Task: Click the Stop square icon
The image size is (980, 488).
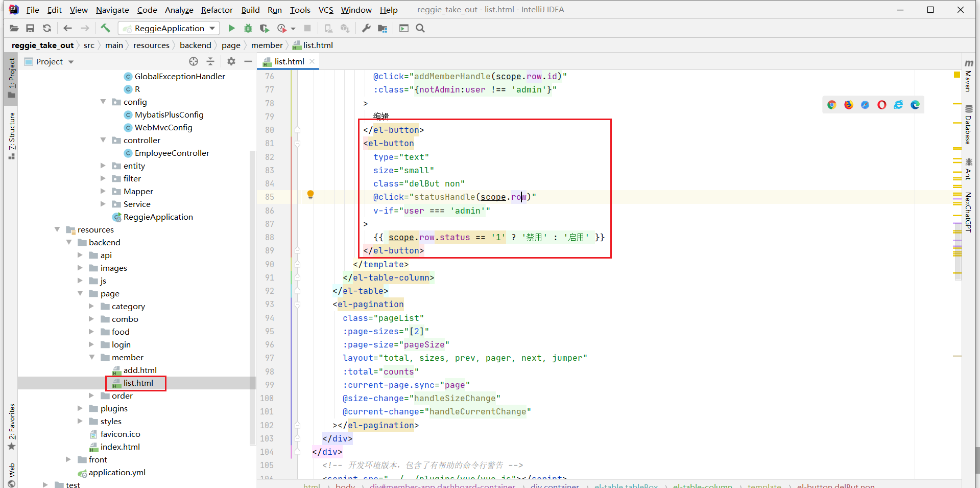Action: (x=307, y=28)
